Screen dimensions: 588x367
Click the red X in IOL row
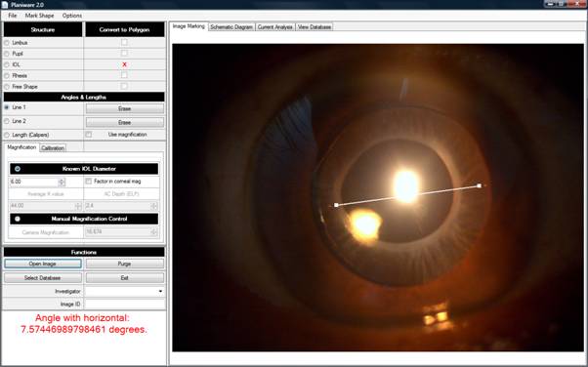coord(124,64)
